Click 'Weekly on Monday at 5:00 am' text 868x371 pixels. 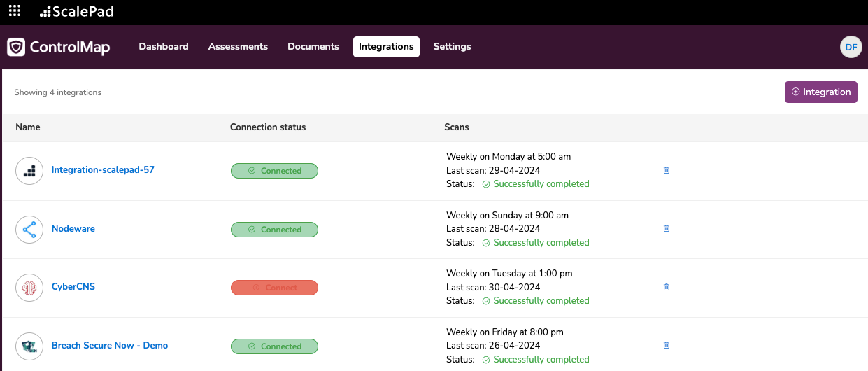pos(508,157)
